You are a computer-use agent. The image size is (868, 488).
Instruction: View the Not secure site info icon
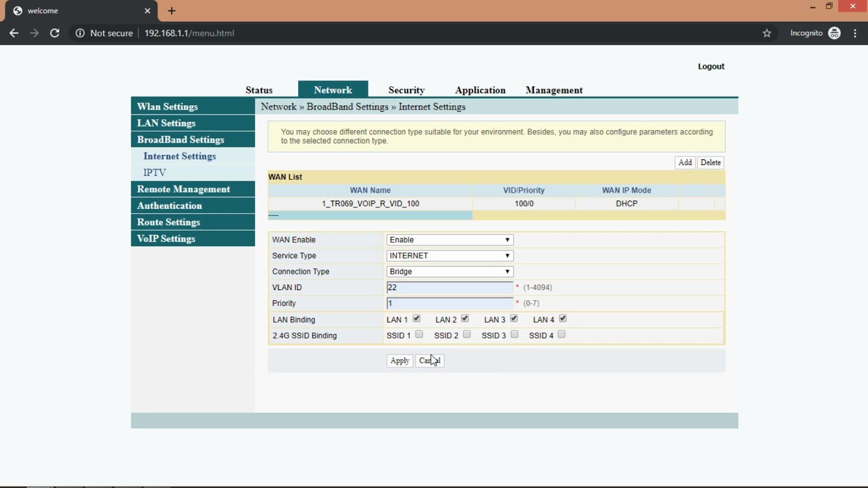click(80, 33)
